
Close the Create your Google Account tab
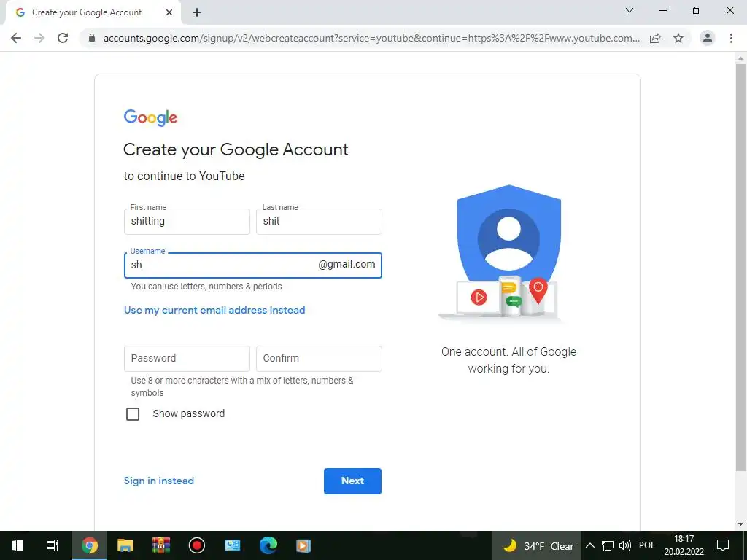coord(169,12)
